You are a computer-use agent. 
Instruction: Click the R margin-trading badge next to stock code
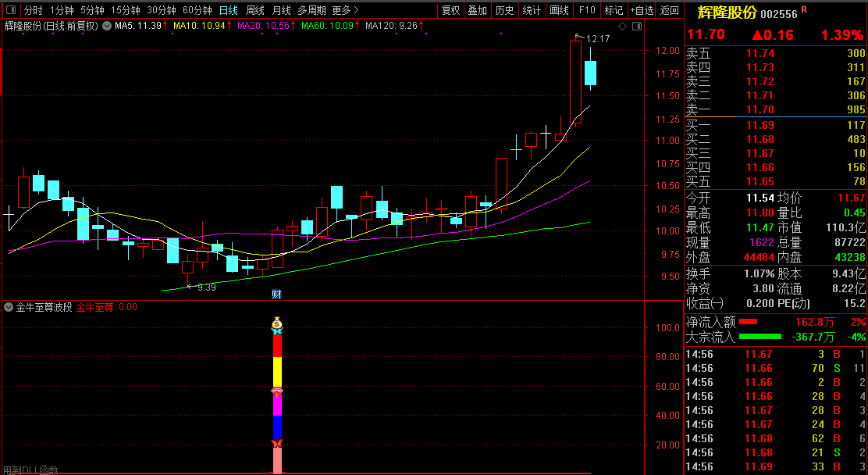[x=805, y=9]
